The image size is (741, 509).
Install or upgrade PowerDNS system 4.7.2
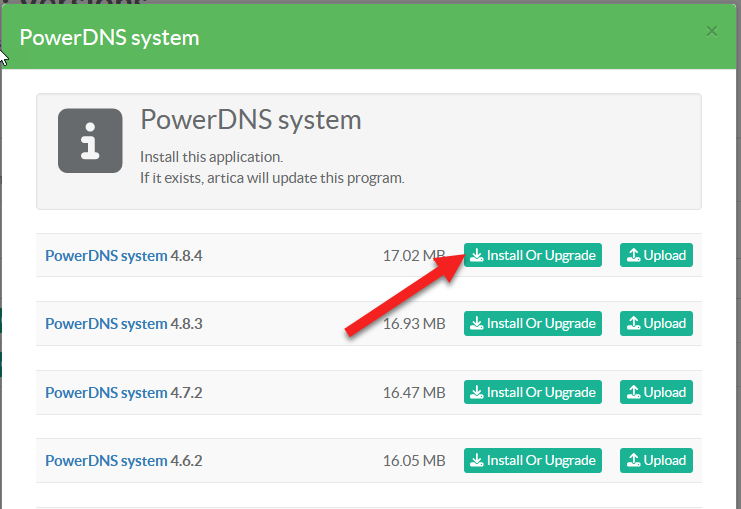pyautogui.click(x=533, y=392)
